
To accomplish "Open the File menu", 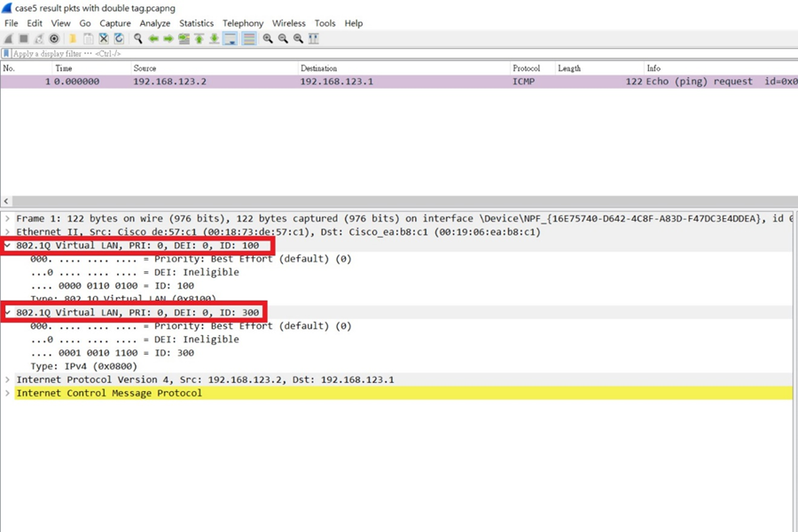I will pos(12,23).
